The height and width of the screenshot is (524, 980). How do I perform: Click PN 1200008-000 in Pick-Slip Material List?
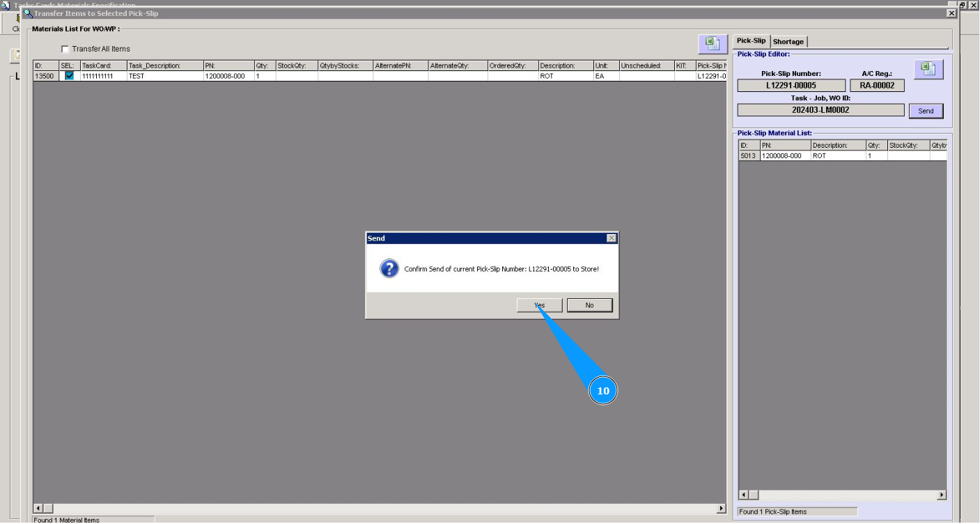coord(785,156)
